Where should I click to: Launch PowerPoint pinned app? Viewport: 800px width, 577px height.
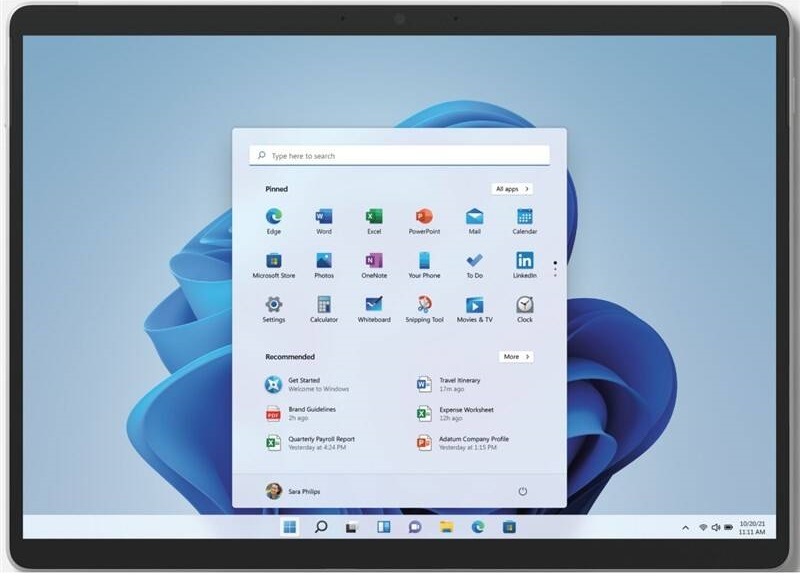tap(424, 221)
